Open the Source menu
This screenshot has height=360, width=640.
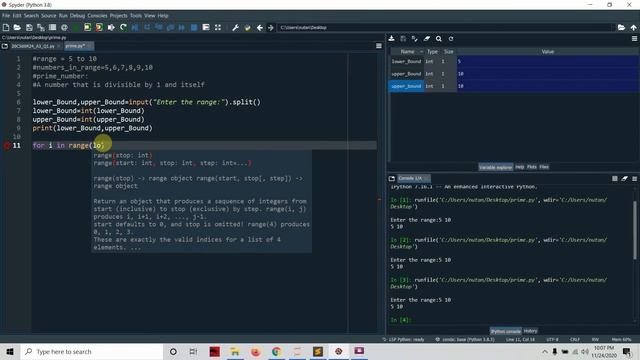pyautogui.click(x=49, y=16)
